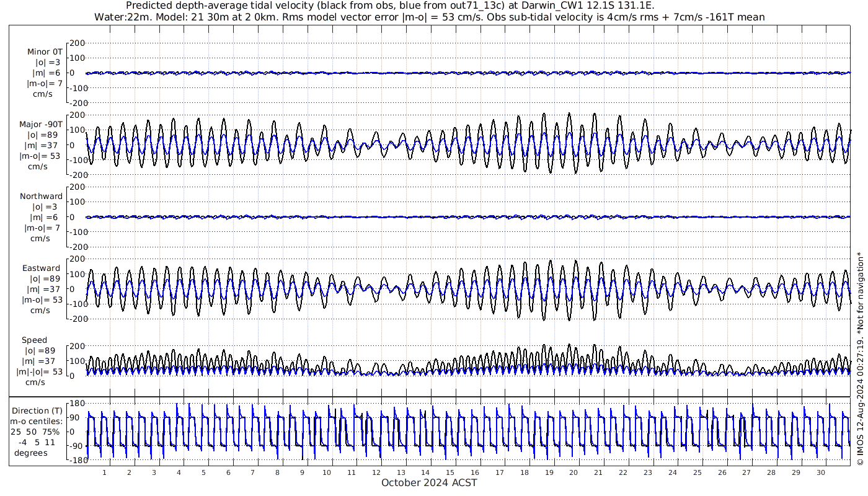Click the 'October 2024 ACST' axis label

429,482
